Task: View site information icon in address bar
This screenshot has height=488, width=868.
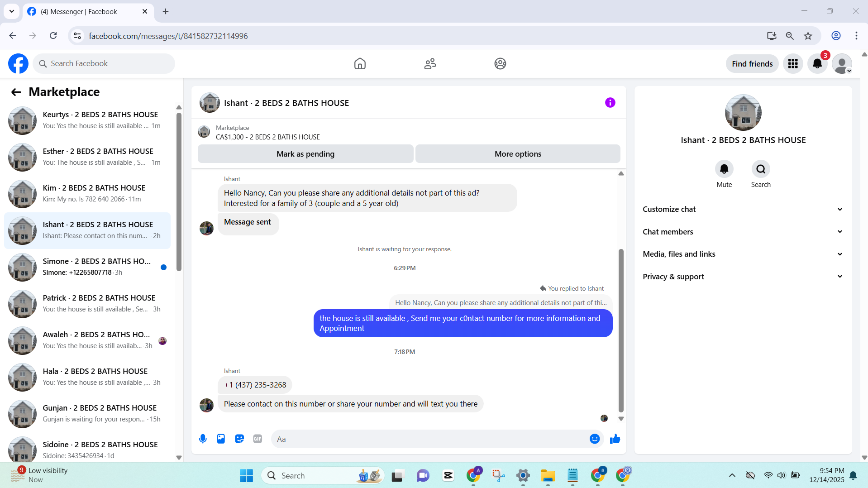Action: pos(77,36)
